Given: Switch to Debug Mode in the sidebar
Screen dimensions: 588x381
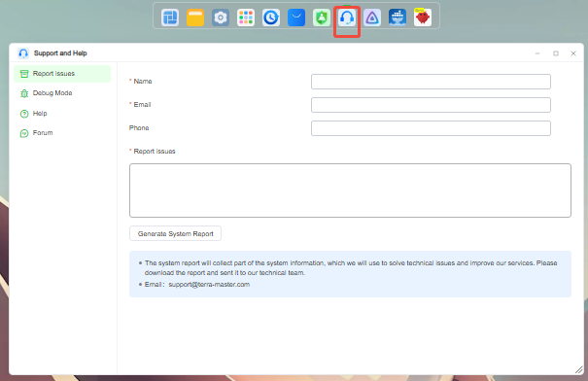Looking at the screenshot, I should click(62, 93).
